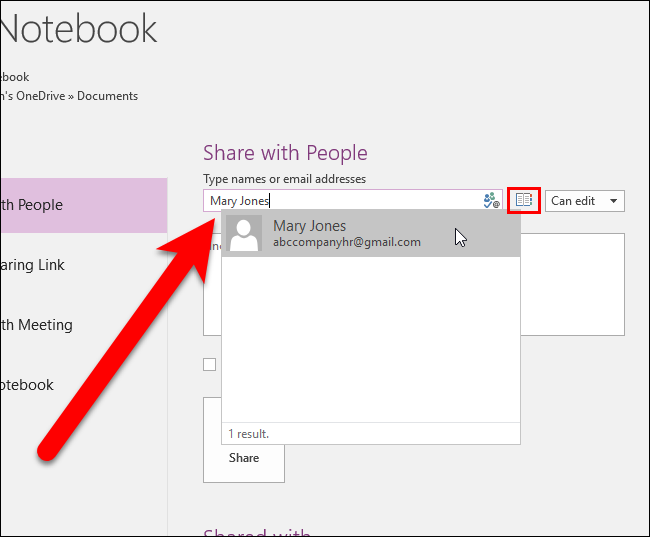Image resolution: width=650 pixels, height=537 pixels.
Task: Expand the Can edit permission dropdown
Action: [585, 201]
